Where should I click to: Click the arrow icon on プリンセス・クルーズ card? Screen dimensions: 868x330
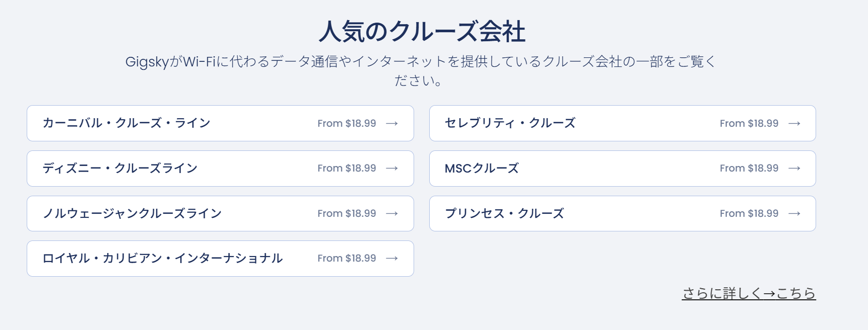coord(795,213)
